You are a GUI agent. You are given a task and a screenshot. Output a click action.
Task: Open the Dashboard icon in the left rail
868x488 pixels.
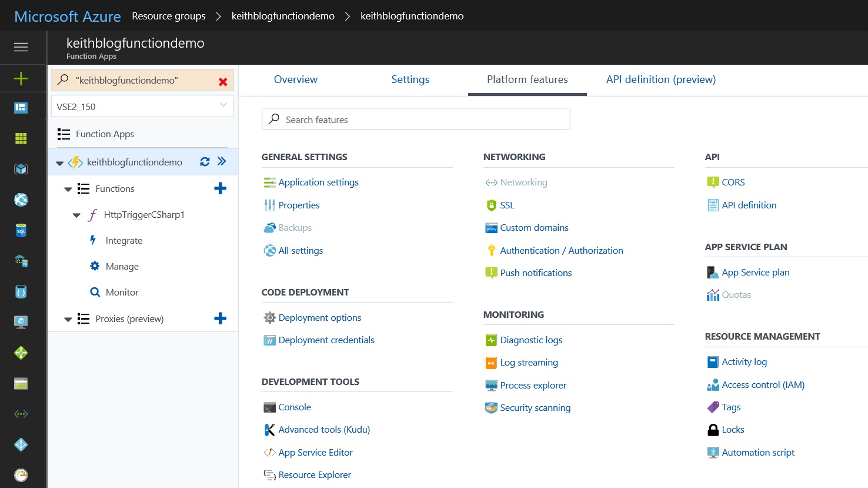click(21, 108)
